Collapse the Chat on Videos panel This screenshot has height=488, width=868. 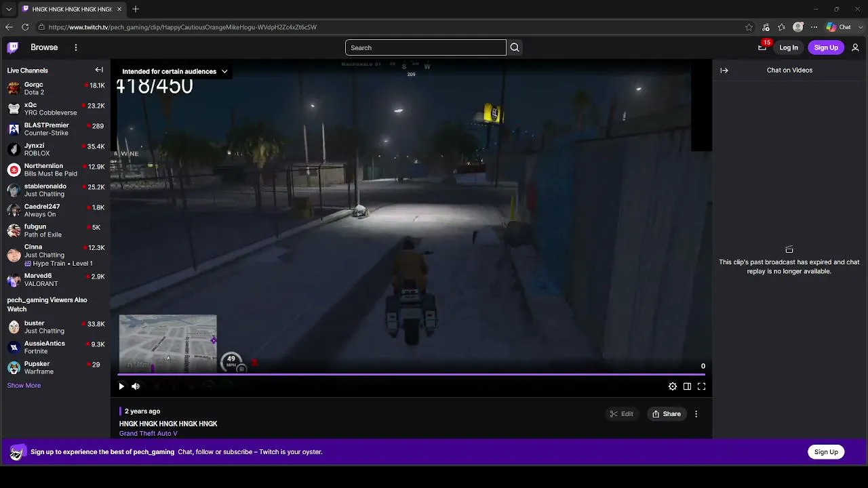point(724,70)
